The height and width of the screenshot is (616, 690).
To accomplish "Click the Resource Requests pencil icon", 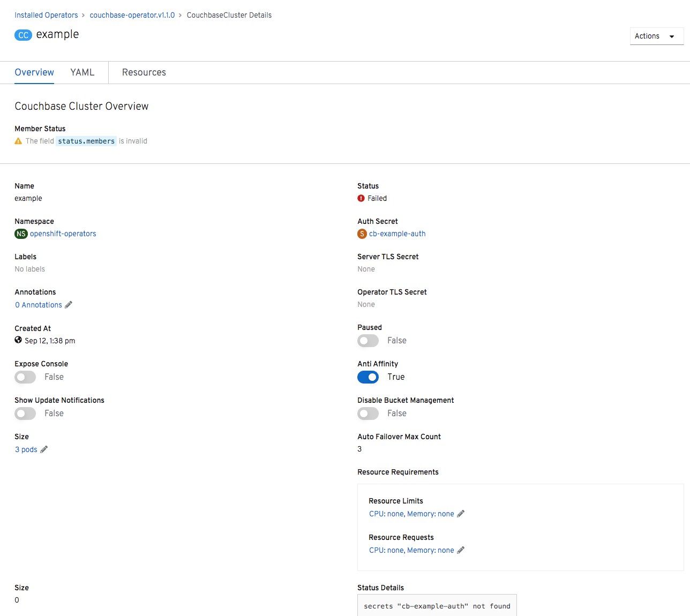I will coord(461,550).
